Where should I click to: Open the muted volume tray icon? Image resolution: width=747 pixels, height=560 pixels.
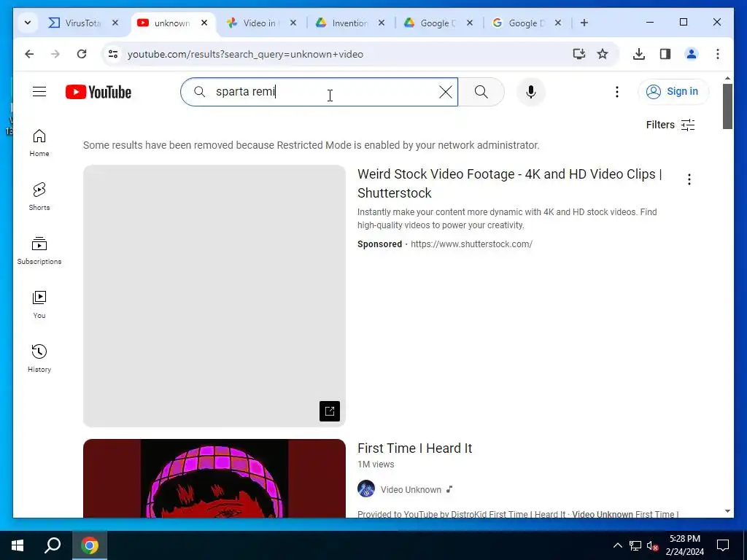click(652, 545)
